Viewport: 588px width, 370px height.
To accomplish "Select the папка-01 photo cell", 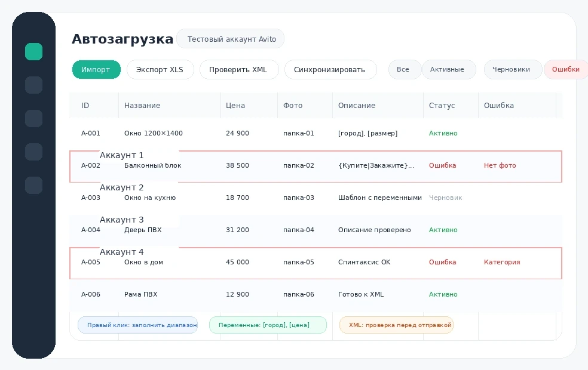I will coord(299,133).
